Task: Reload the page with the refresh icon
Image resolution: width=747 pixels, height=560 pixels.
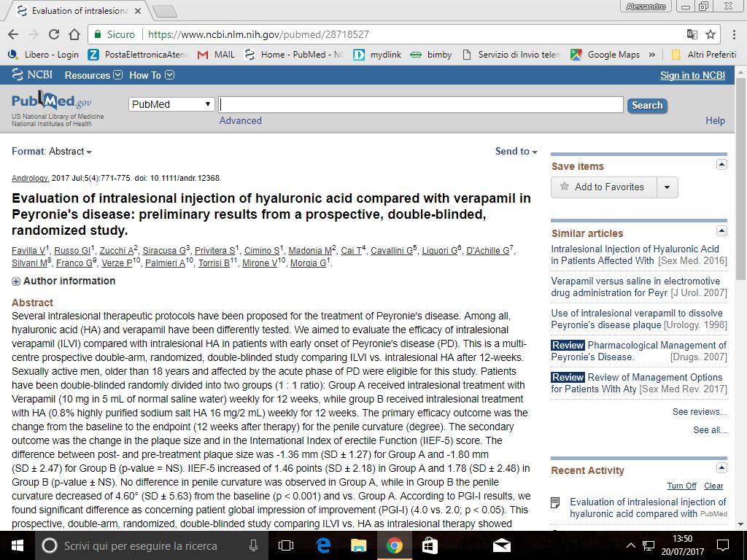Action: pos(54,34)
